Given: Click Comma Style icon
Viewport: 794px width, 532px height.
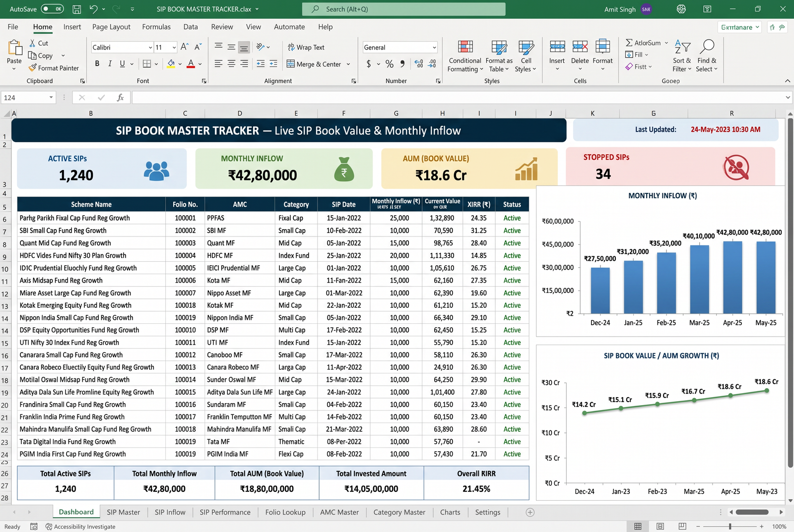Looking at the screenshot, I should click(402, 63).
